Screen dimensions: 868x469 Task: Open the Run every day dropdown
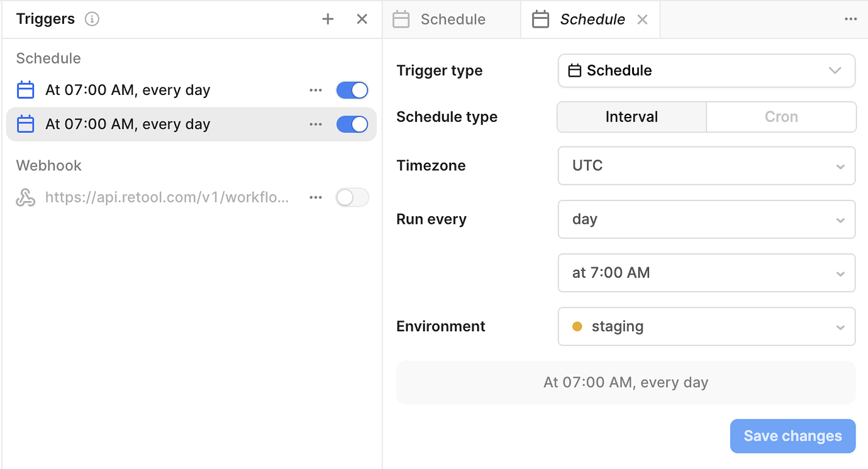706,219
